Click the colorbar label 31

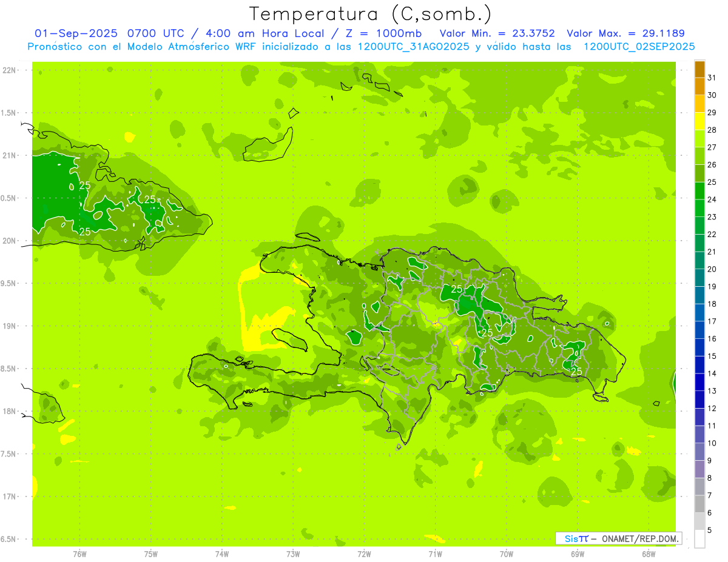click(x=712, y=78)
